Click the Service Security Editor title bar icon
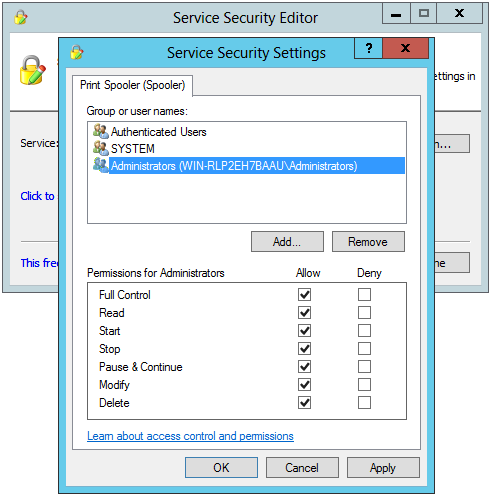The image size is (491, 496). coord(21,17)
